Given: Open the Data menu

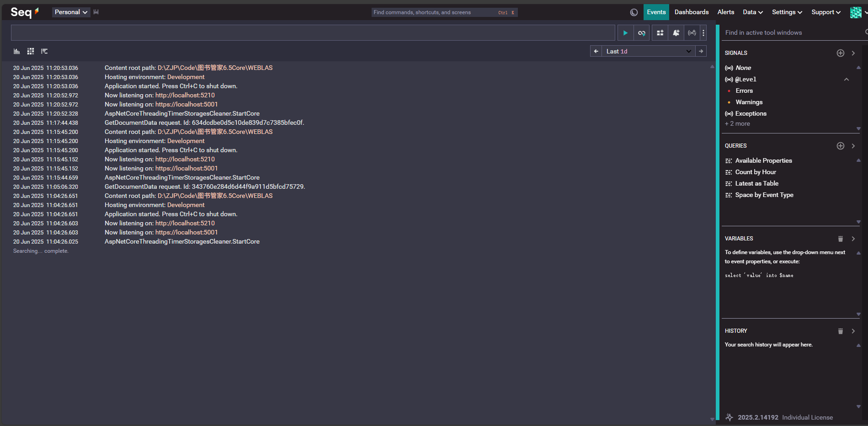Looking at the screenshot, I should click(x=753, y=12).
